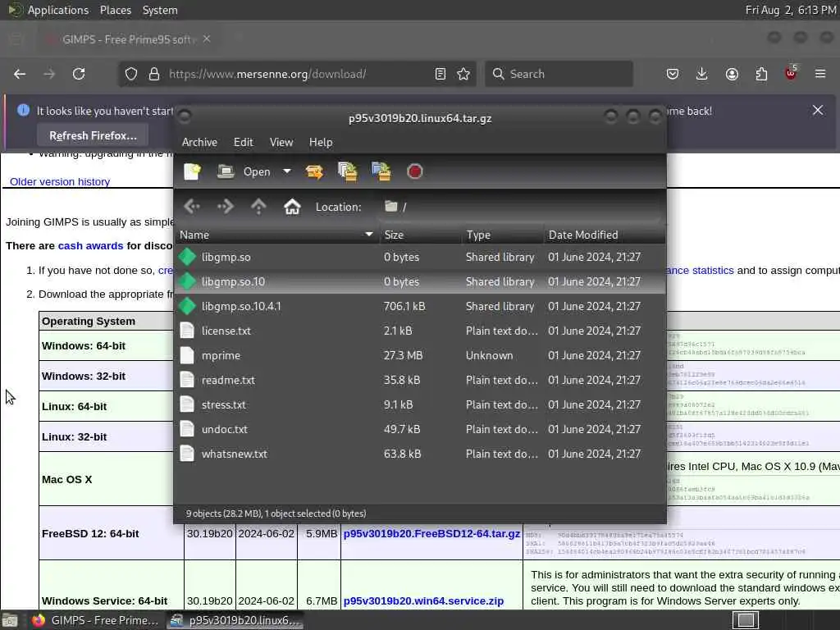Click the mprime file icon
The width and height of the screenshot is (840, 630).
coord(187,356)
